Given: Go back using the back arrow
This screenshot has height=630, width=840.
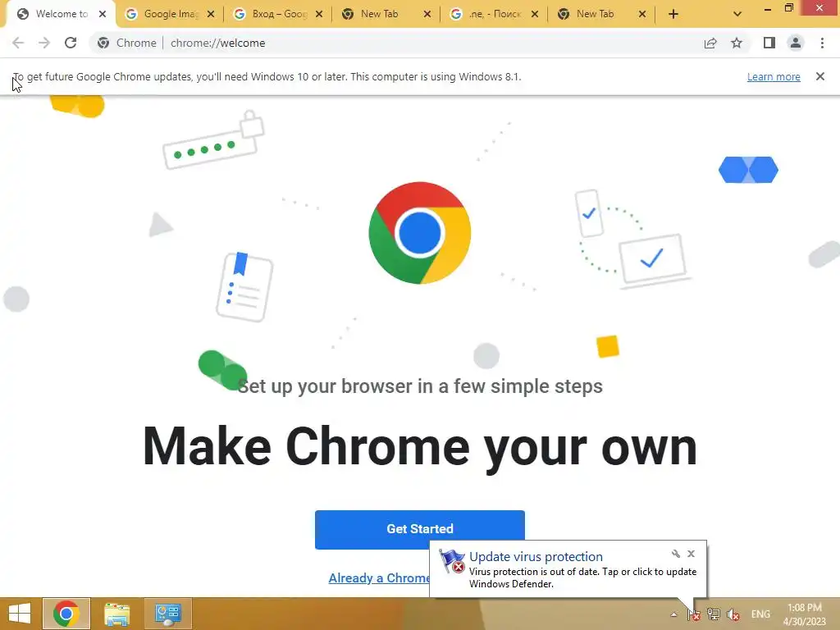Looking at the screenshot, I should [18, 43].
